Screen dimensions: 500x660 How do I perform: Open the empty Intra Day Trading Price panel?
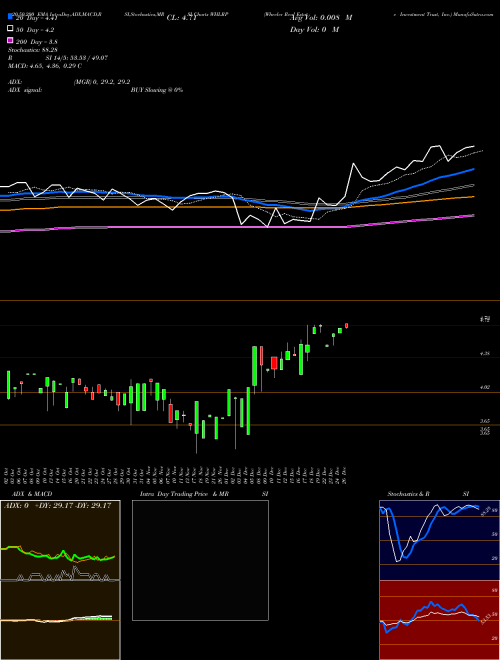(x=200, y=560)
